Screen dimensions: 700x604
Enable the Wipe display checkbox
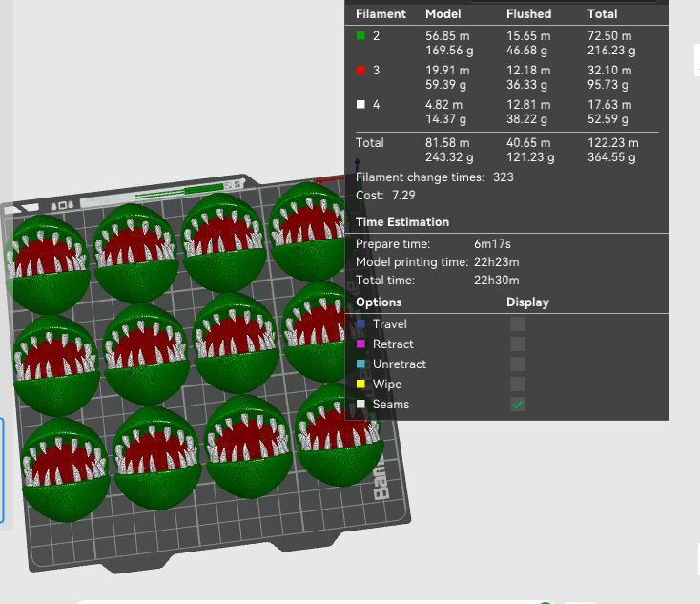pyautogui.click(x=518, y=384)
